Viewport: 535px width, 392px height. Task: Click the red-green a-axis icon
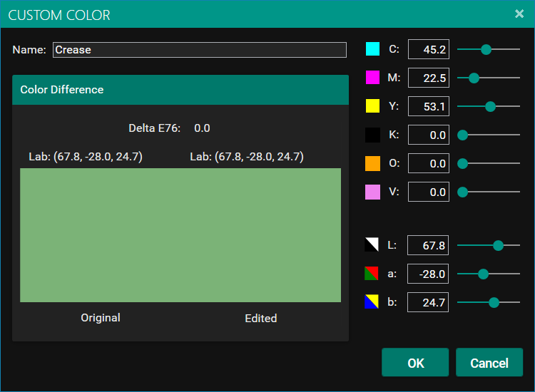click(372, 274)
